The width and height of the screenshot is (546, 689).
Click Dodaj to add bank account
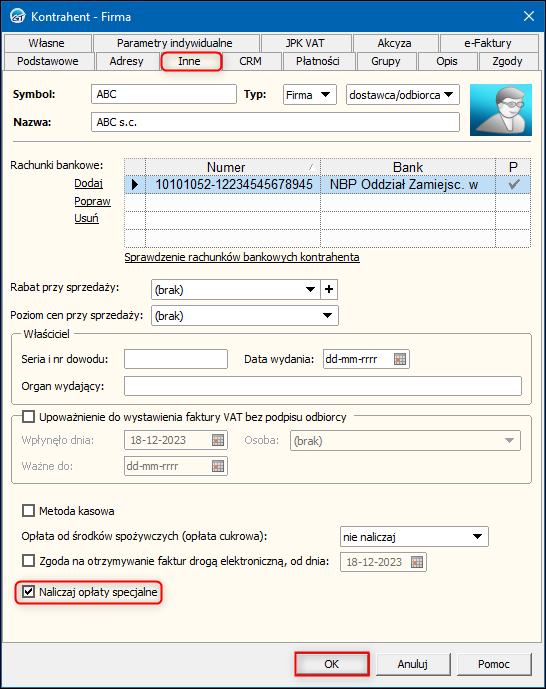(88, 183)
